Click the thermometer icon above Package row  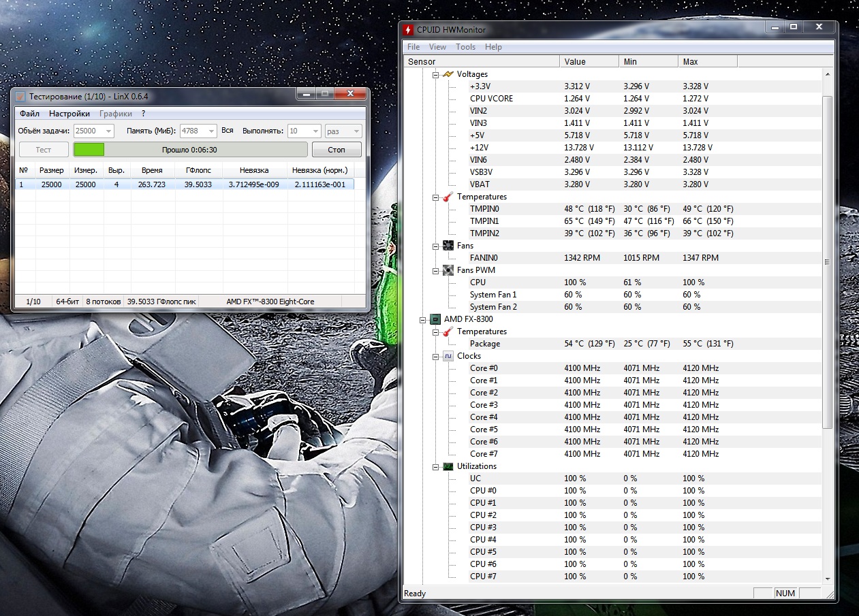click(448, 331)
